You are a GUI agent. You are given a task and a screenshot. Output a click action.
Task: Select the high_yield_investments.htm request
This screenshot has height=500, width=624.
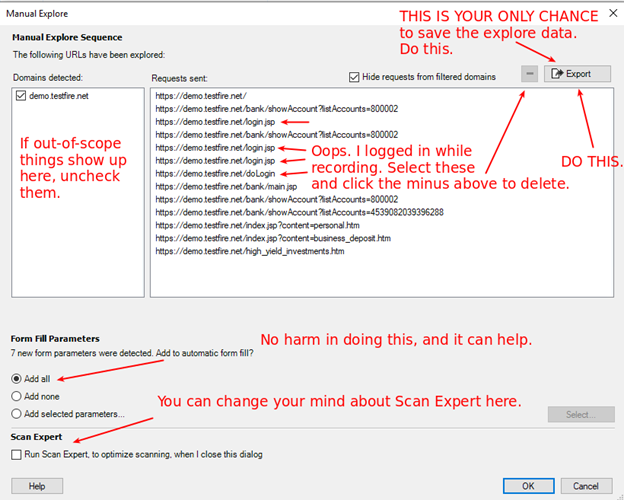coord(250,251)
